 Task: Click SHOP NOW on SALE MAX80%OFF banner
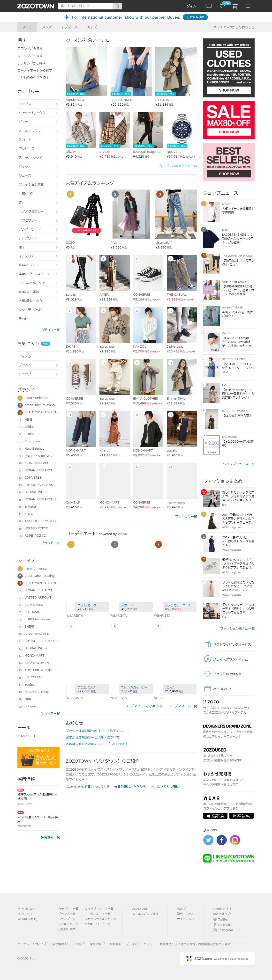coord(229,132)
